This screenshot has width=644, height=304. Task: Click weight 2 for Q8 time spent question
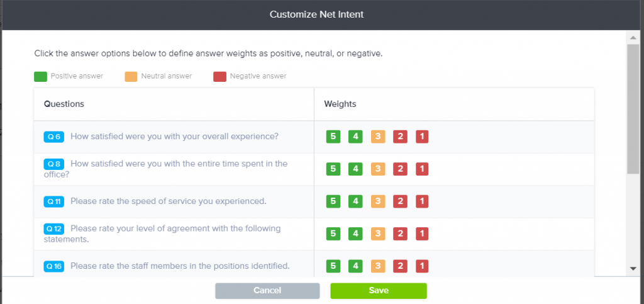[400, 169]
